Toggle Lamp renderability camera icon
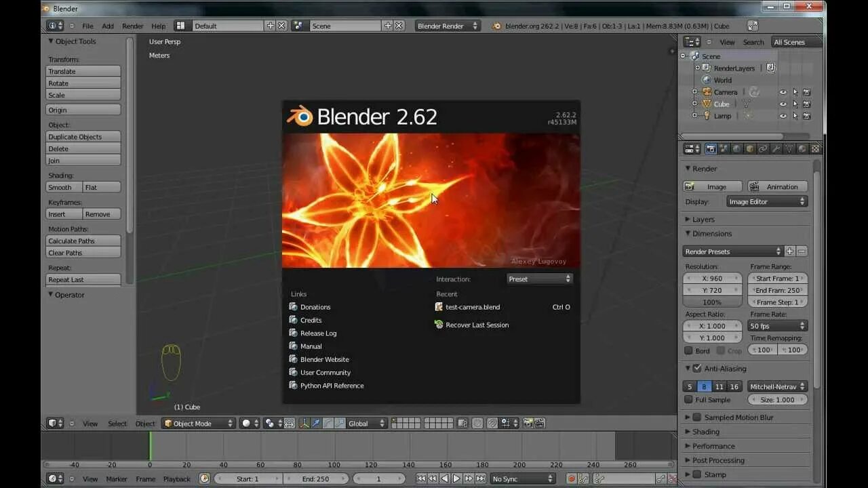 point(806,116)
